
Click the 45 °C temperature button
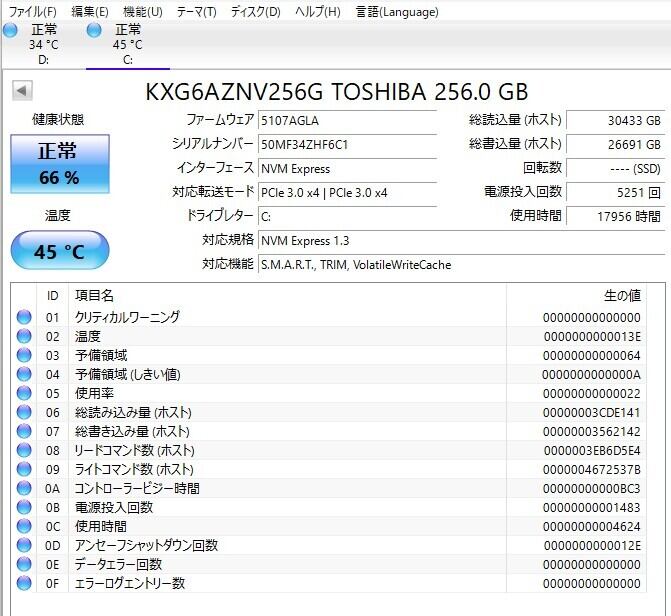pos(59,251)
